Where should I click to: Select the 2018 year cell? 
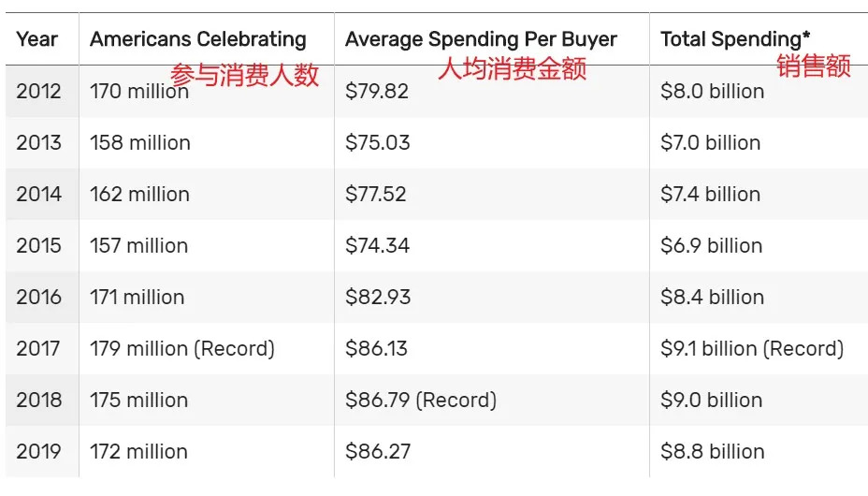pos(38,401)
